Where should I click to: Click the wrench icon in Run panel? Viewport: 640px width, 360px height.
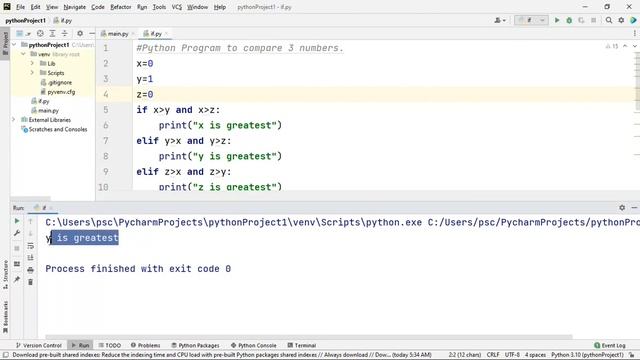(x=17, y=233)
